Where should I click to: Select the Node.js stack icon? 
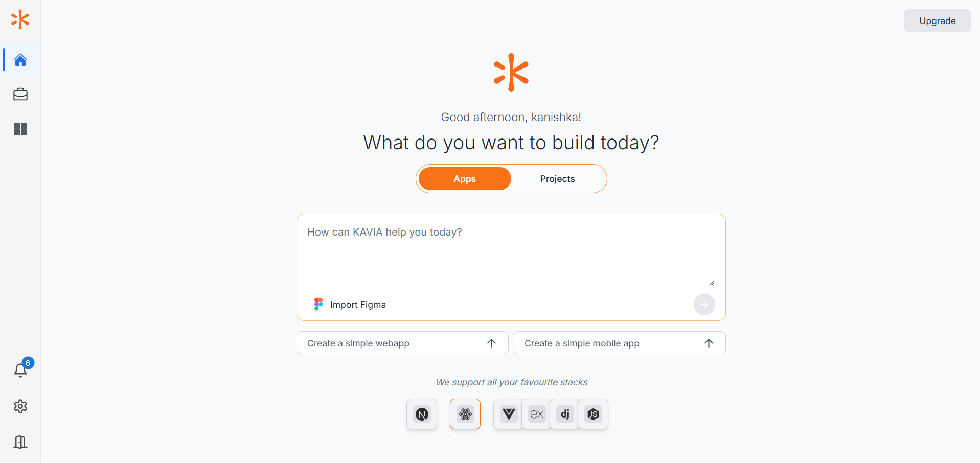point(593,414)
